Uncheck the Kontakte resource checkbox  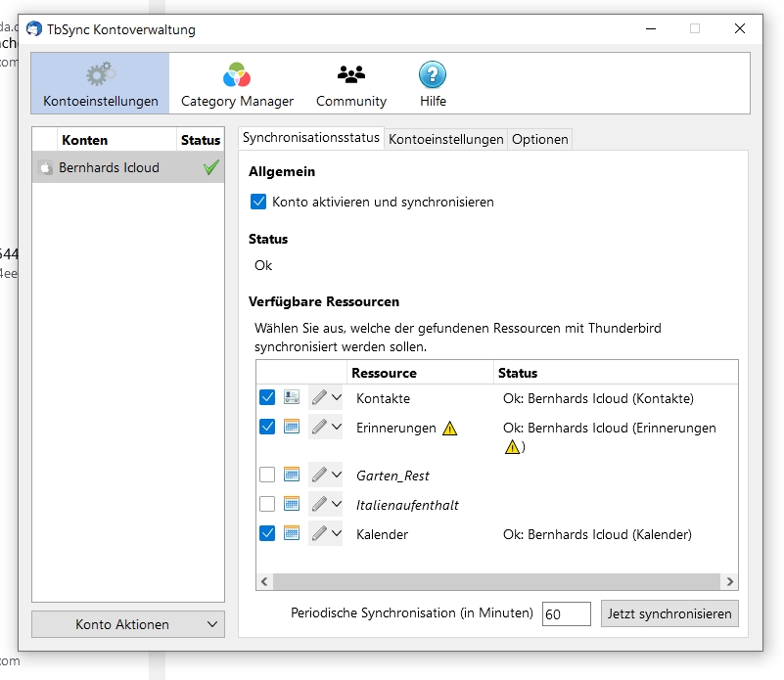pos(267,397)
